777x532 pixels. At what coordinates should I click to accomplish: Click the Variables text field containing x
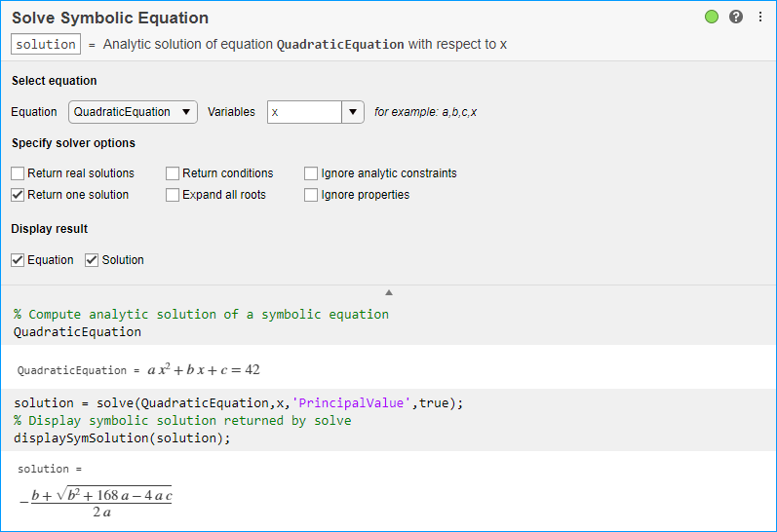[303, 112]
